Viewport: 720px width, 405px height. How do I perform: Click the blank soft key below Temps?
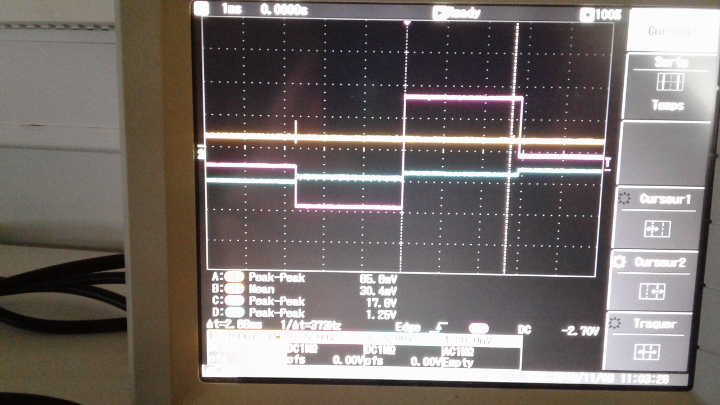click(x=664, y=153)
